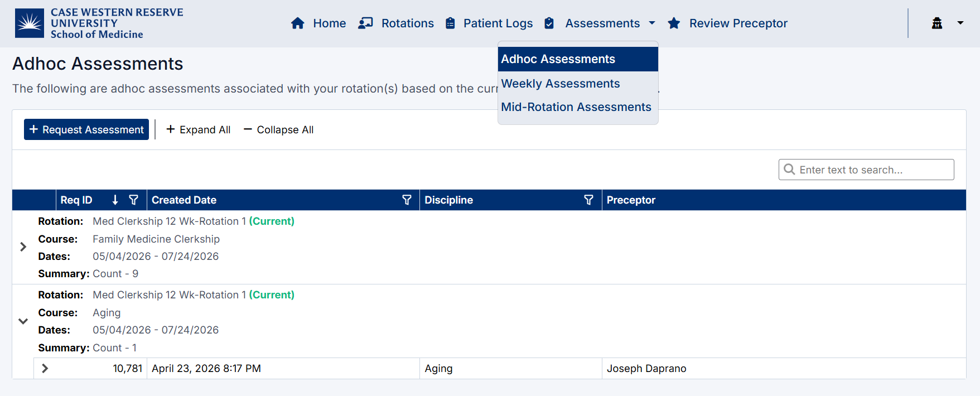Choose Adhoc Assessments in the dropdown

[x=558, y=59]
